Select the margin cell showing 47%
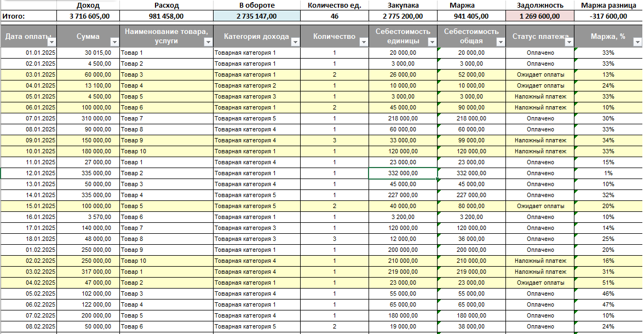Viewport: 644px width, 334px height. (x=608, y=305)
